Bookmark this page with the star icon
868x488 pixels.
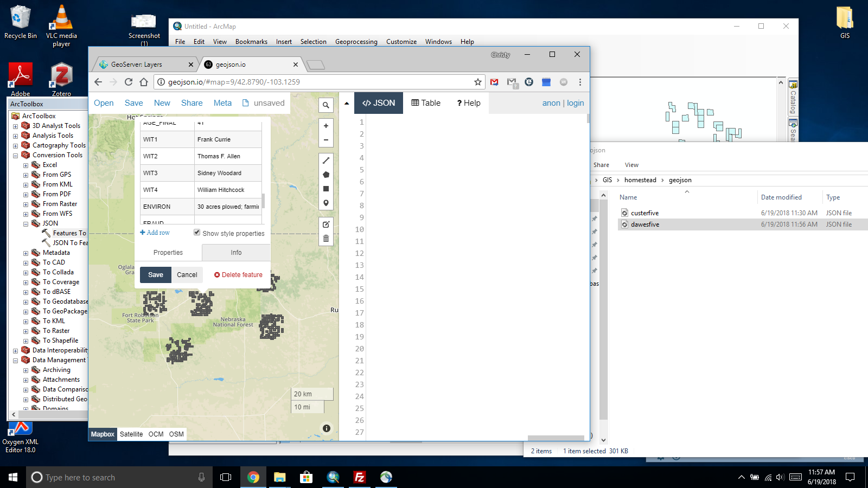point(477,82)
